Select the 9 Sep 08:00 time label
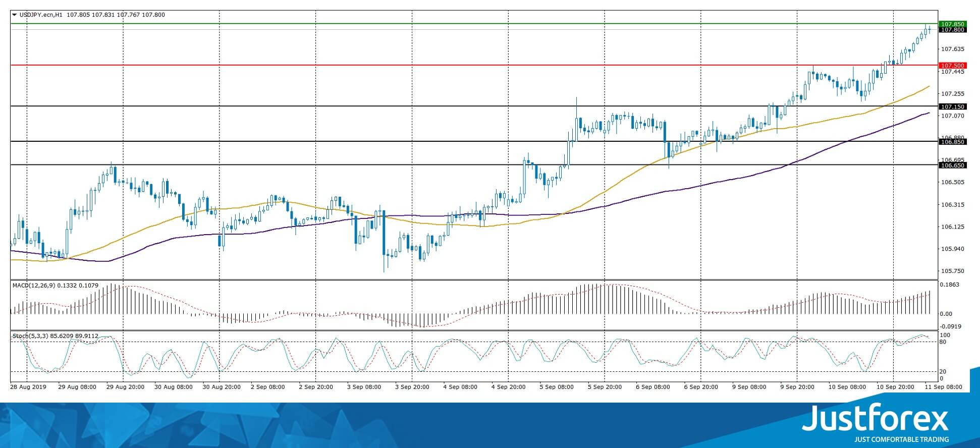The image size is (980, 448). click(749, 387)
